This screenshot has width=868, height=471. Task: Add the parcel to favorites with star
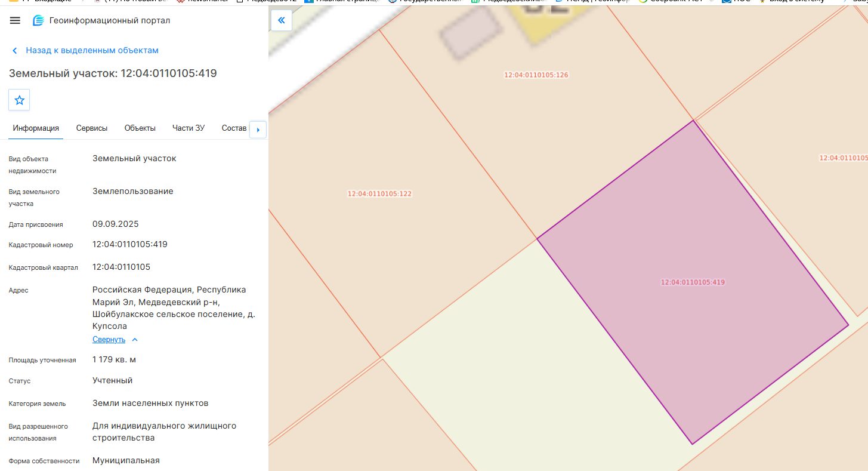click(19, 100)
